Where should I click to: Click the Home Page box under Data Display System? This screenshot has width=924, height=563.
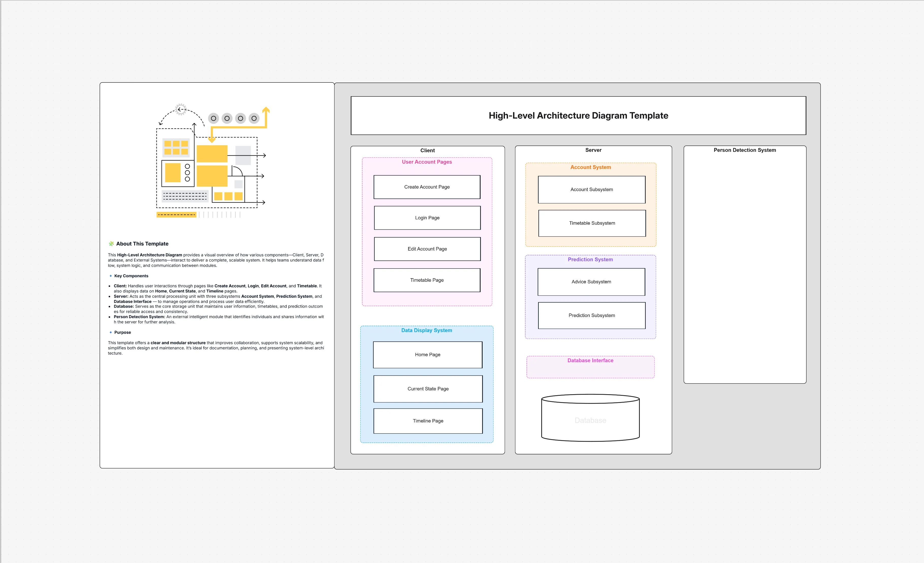(427, 354)
